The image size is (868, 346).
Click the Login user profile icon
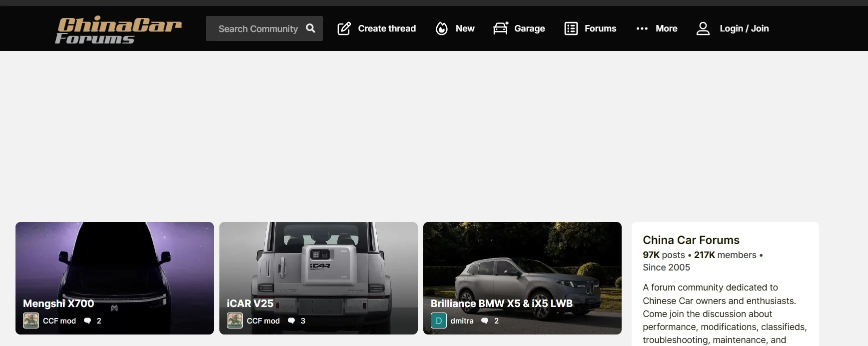(703, 28)
